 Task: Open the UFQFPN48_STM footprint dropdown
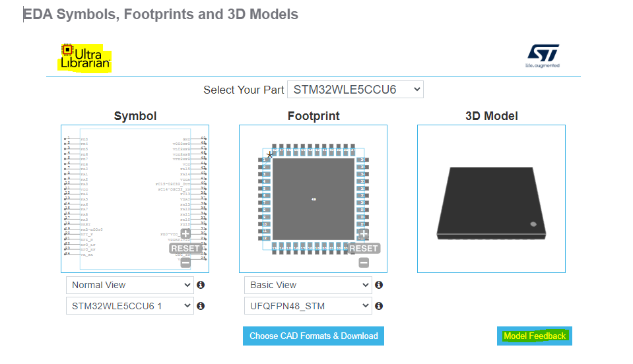[308, 306]
